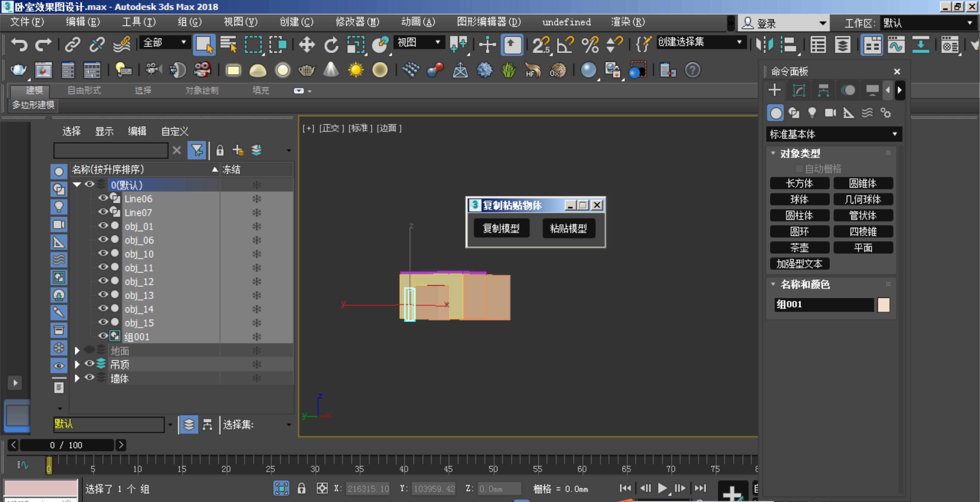Activate the Select Object tool
Screen dimensions: 980x502
click(204, 44)
